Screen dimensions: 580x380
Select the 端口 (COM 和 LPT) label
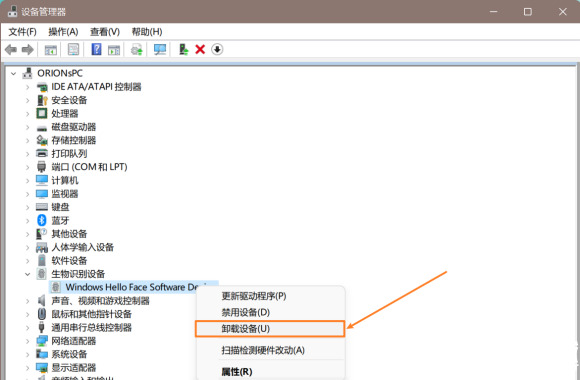(89, 167)
